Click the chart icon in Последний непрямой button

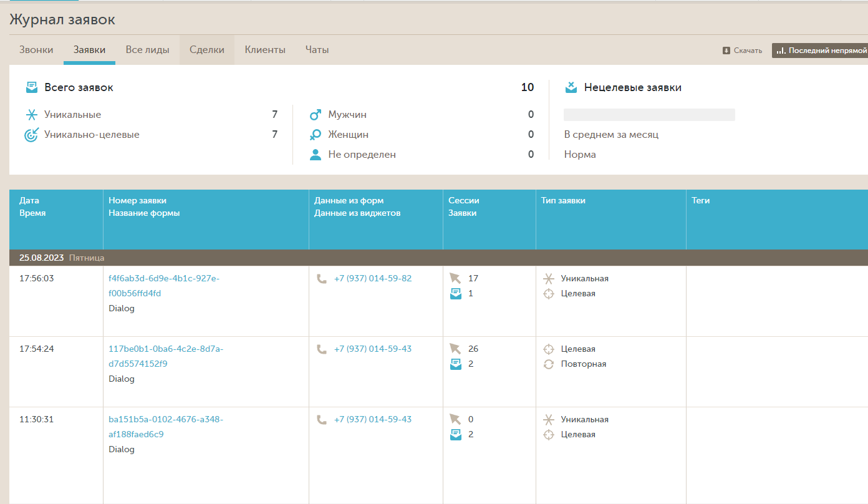(781, 51)
